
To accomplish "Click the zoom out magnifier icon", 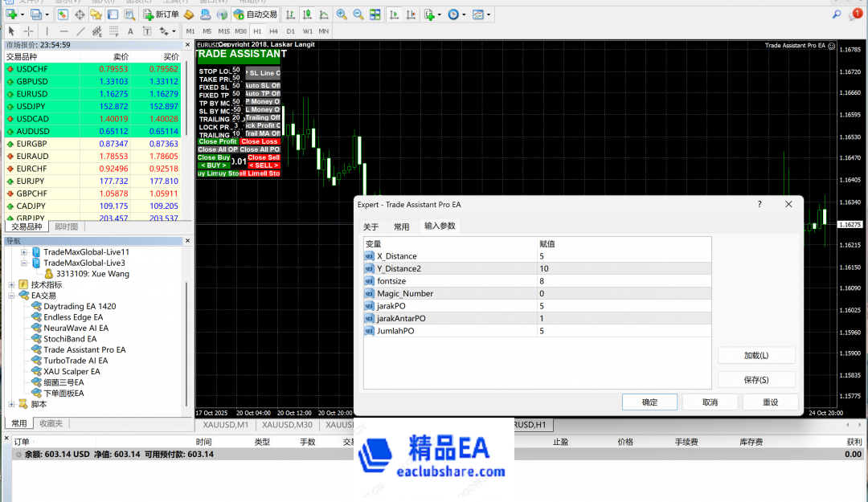I will tap(358, 14).
